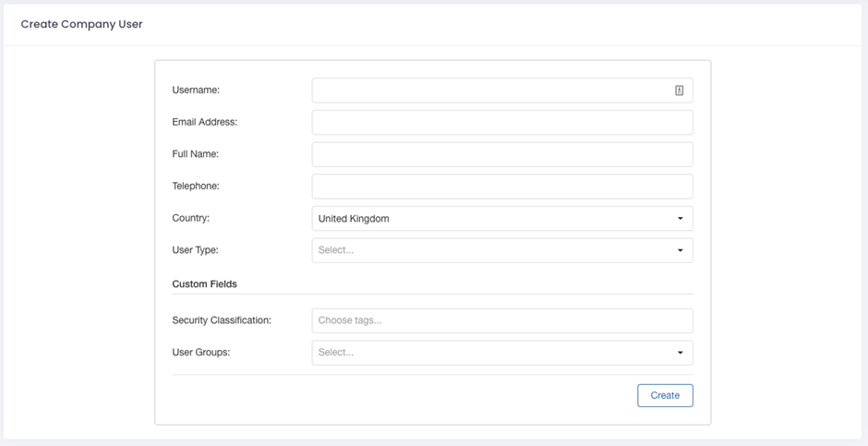The height and width of the screenshot is (446, 868).
Task: Click the Full Name label
Action: [x=196, y=154]
